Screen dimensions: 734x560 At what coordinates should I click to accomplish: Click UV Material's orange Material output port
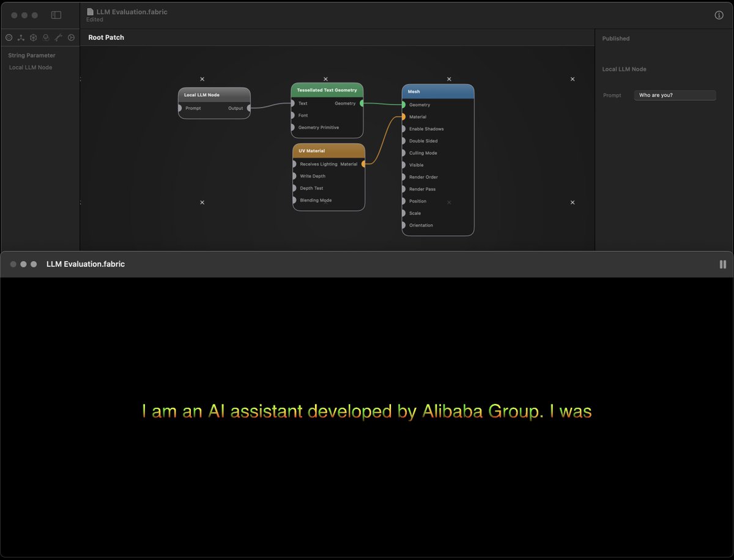coord(364,164)
